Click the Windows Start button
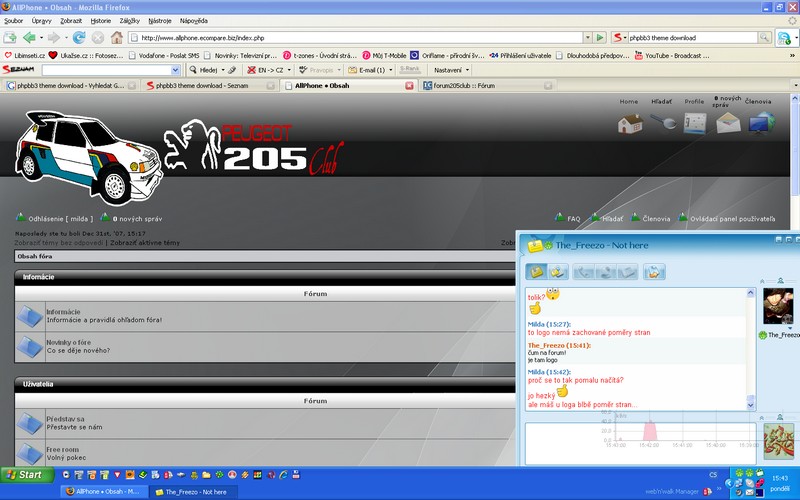This screenshot has width=800, height=500. (25, 474)
